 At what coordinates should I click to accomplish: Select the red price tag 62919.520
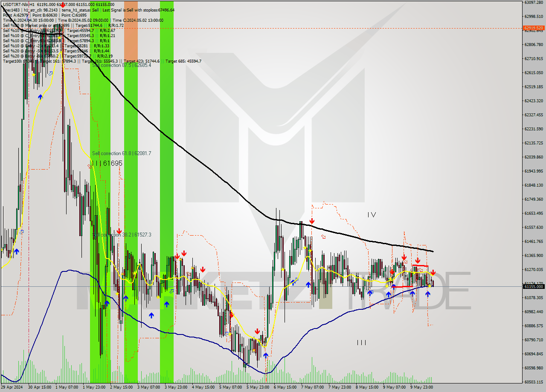pos(534,28)
